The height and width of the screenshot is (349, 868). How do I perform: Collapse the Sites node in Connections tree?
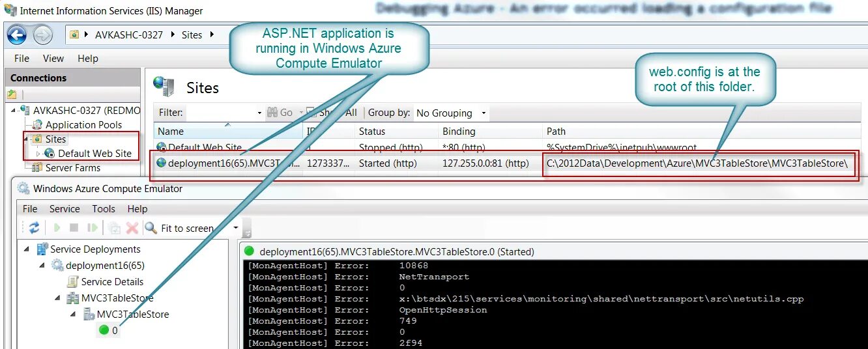[27, 139]
